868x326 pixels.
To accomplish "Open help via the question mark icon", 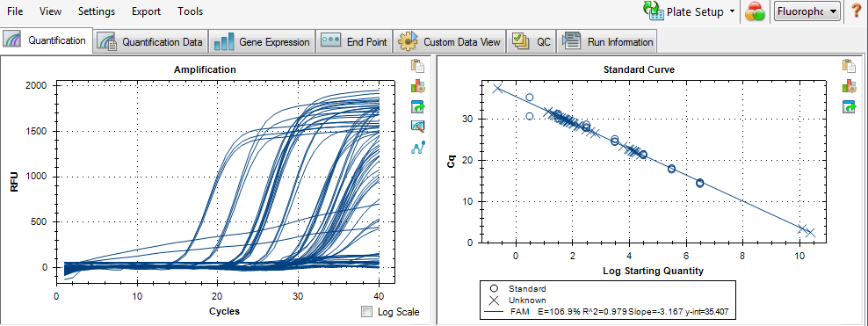I will 856,11.
